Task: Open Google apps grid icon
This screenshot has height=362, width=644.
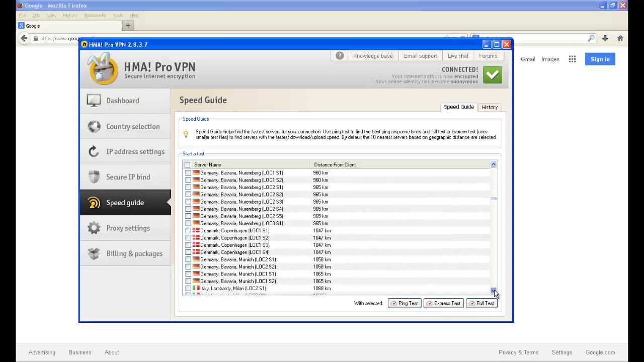Action: pyautogui.click(x=572, y=59)
